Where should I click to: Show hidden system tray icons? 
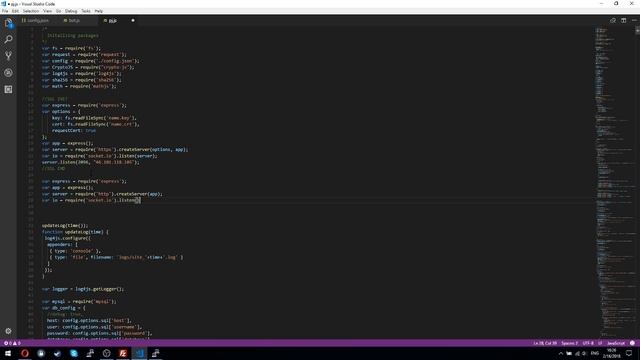point(560,353)
